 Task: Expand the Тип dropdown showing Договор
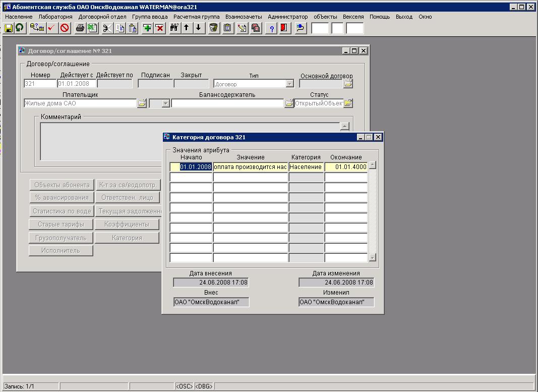pyautogui.click(x=290, y=84)
